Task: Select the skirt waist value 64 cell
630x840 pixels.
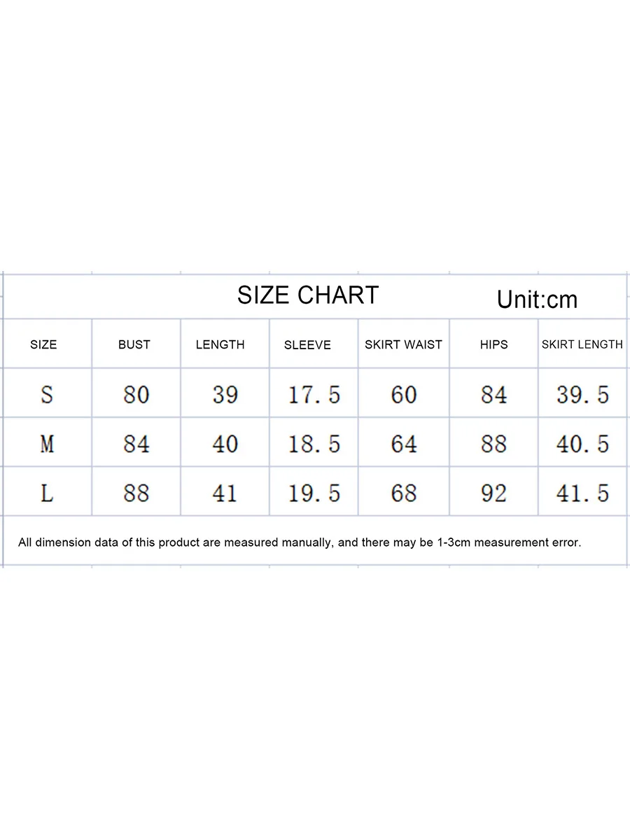Action: click(x=404, y=444)
